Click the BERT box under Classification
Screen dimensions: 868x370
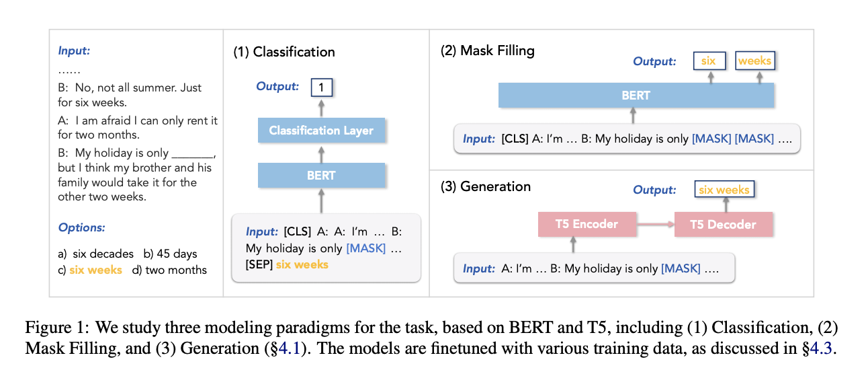(321, 176)
